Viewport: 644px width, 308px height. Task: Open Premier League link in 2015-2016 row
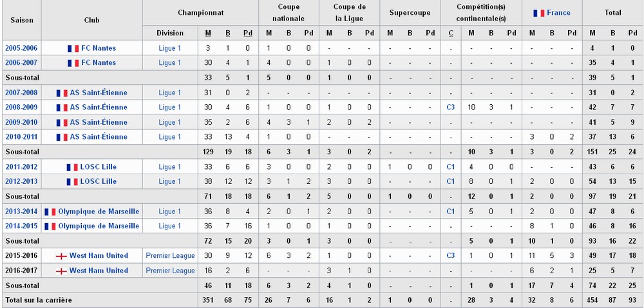[x=170, y=255]
